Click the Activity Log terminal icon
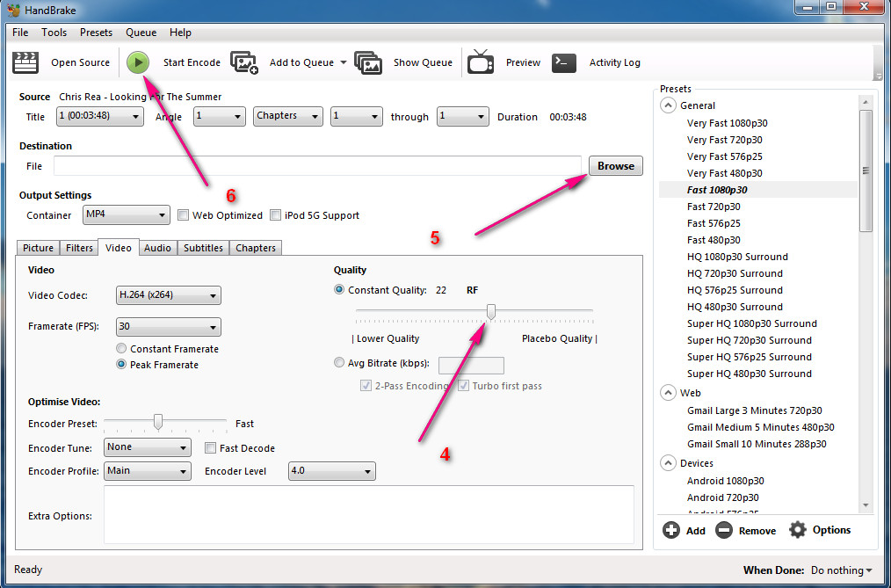 click(564, 62)
